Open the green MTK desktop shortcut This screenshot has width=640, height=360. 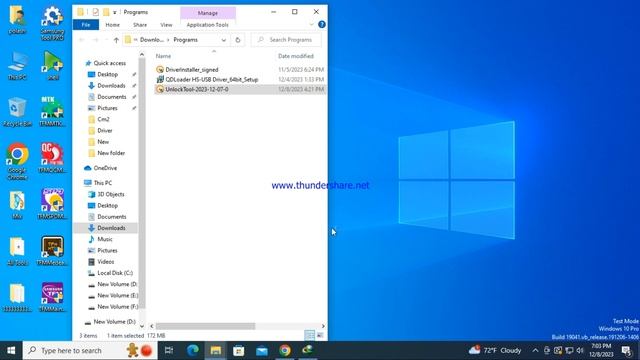pos(52,111)
